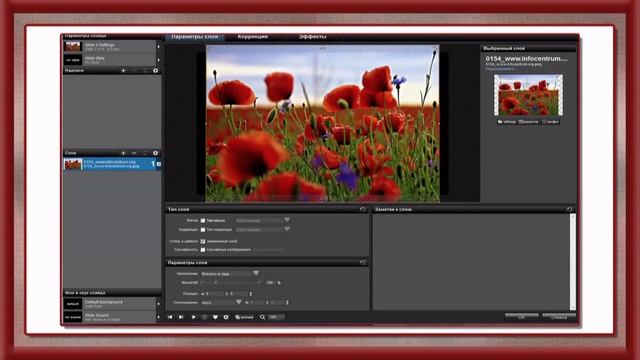
Task: Toggle the random image checkbox
Action: point(203,249)
